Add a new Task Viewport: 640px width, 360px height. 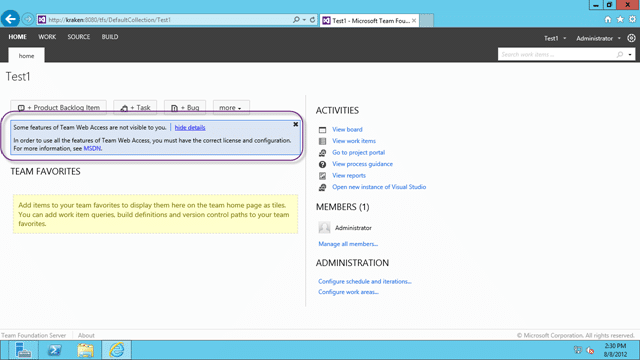135,108
